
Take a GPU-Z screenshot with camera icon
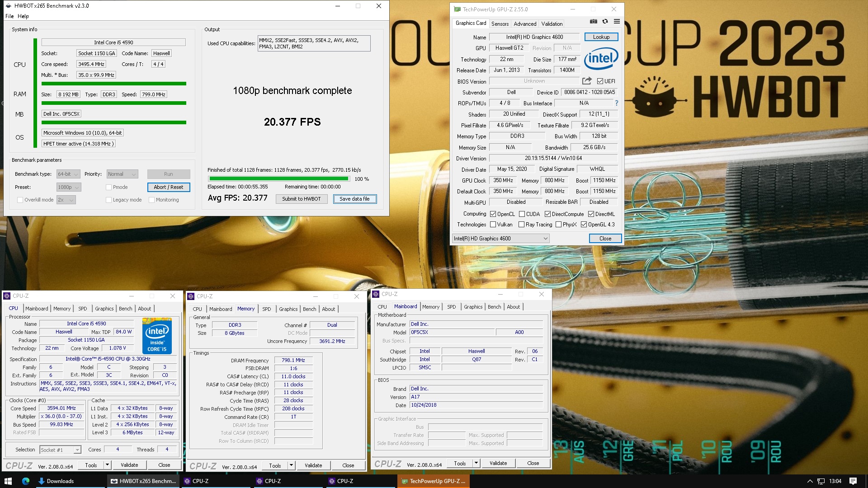click(594, 21)
